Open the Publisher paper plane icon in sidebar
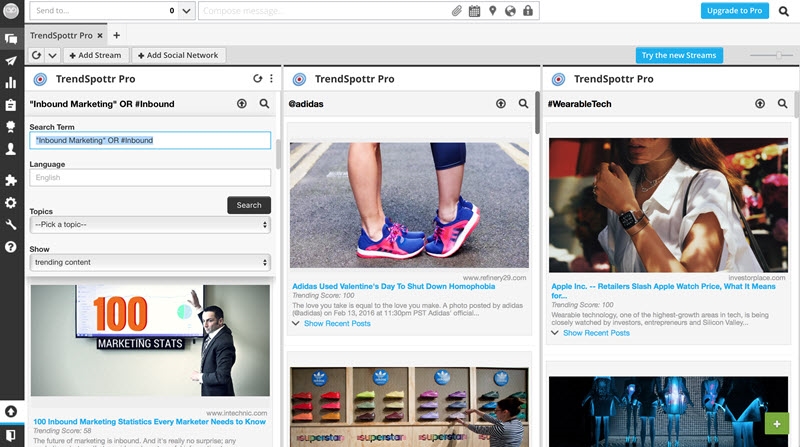Image resolution: width=800 pixels, height=447 pixels. point(11,60)
